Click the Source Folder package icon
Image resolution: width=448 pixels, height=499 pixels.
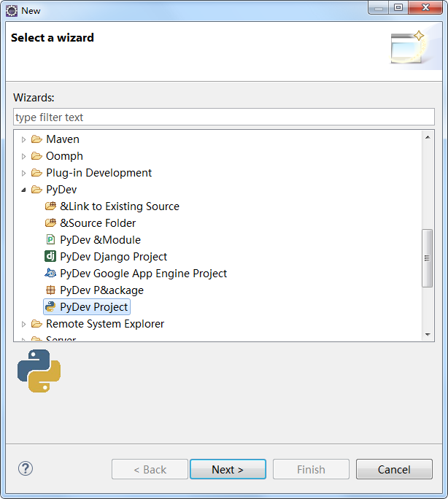click(x=50, y=223)
